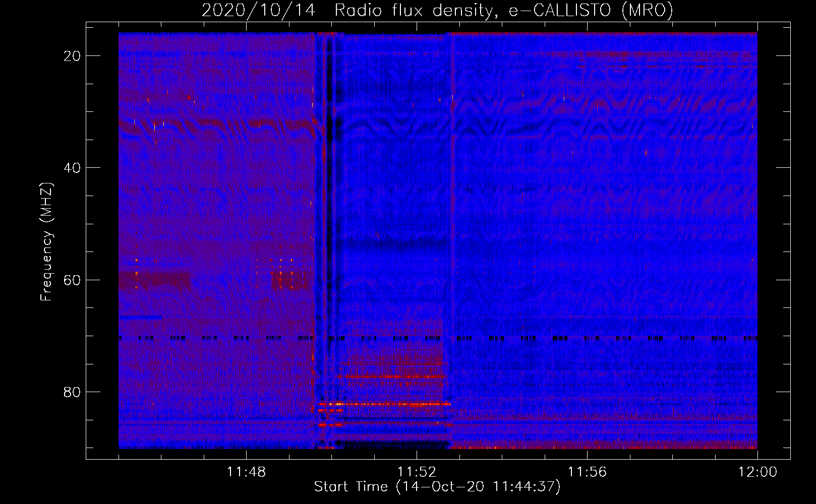Click the 20 MHz frequency tick label

click(73, 56)
